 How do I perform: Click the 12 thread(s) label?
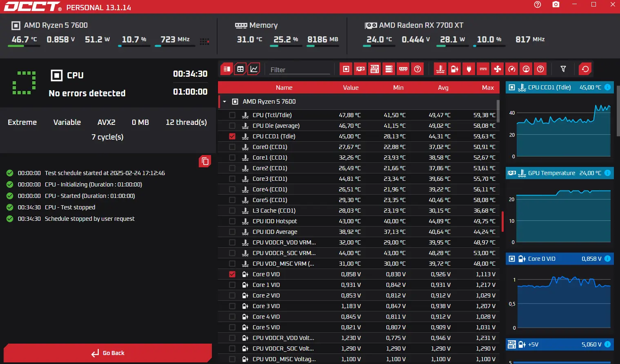tap(186, 122)
